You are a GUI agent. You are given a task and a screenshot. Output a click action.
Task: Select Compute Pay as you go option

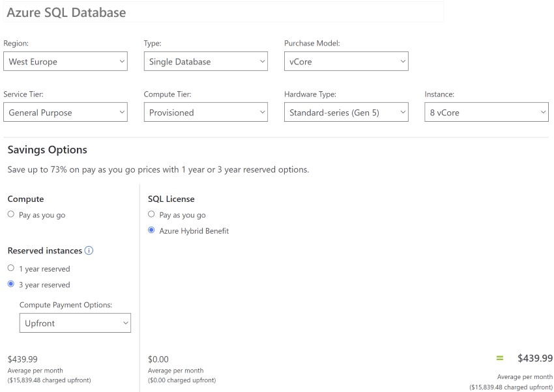(x=11, y=214)
